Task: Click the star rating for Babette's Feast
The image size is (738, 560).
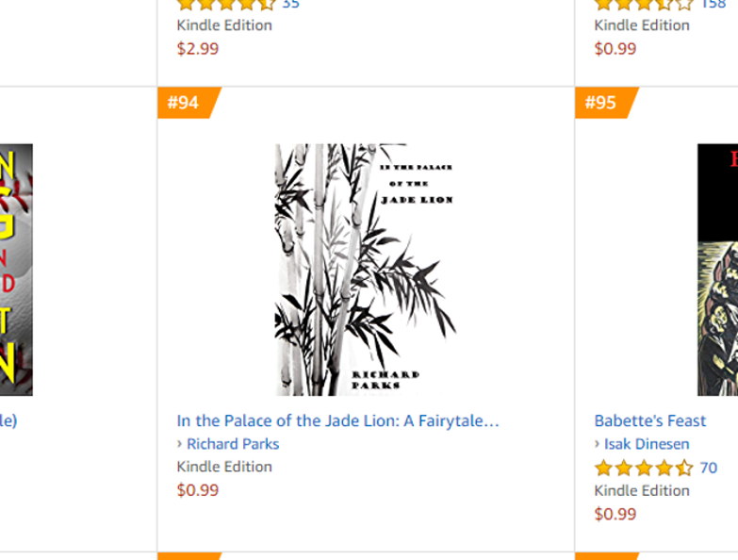Action: [x=644, y=468]
